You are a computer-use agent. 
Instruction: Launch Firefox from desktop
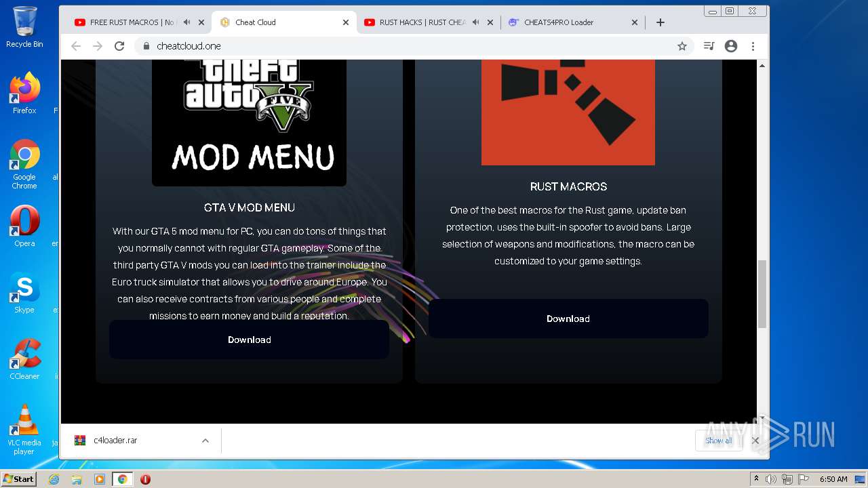coord(24,94)
